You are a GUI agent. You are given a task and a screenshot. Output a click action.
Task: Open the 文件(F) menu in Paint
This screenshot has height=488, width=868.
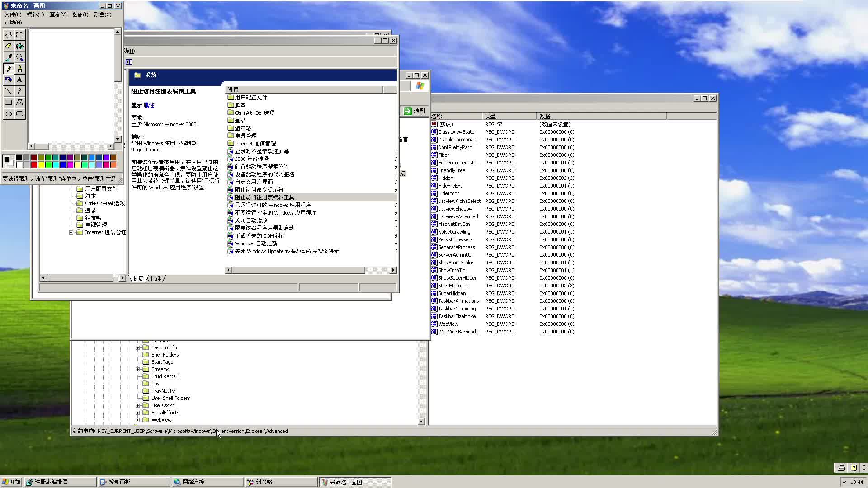point(13,14)
